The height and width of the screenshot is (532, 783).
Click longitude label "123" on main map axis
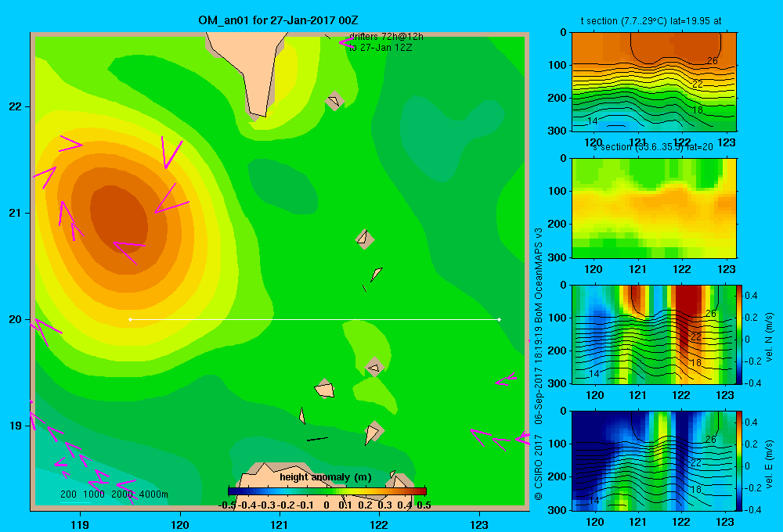pos(479,524)
